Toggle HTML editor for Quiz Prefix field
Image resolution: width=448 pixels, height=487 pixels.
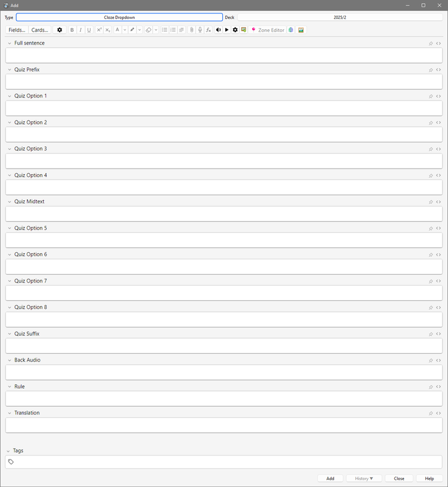pyautogui.click(x=438, y=70)
